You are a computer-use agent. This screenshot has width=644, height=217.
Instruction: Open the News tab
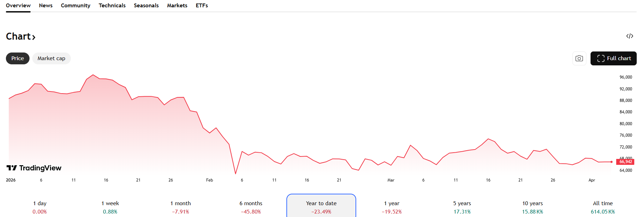pos(46,6)
